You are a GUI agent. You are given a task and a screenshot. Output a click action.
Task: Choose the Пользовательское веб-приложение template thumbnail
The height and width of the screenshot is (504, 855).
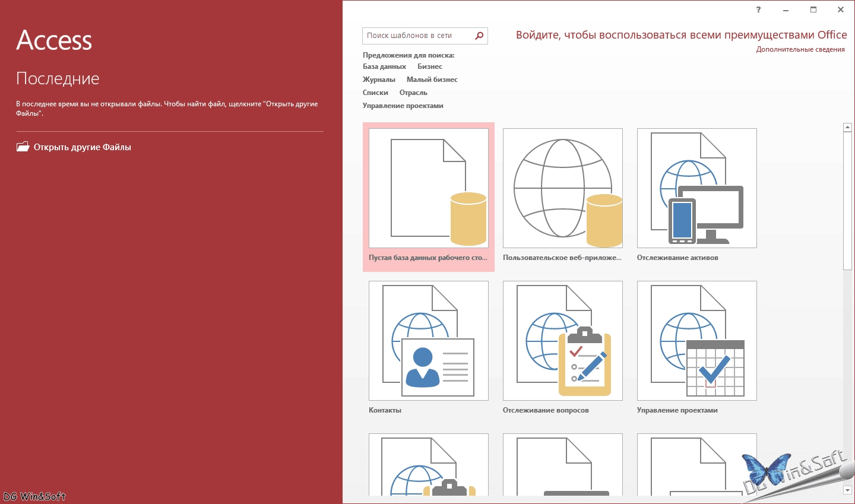(x=563, y=188)
